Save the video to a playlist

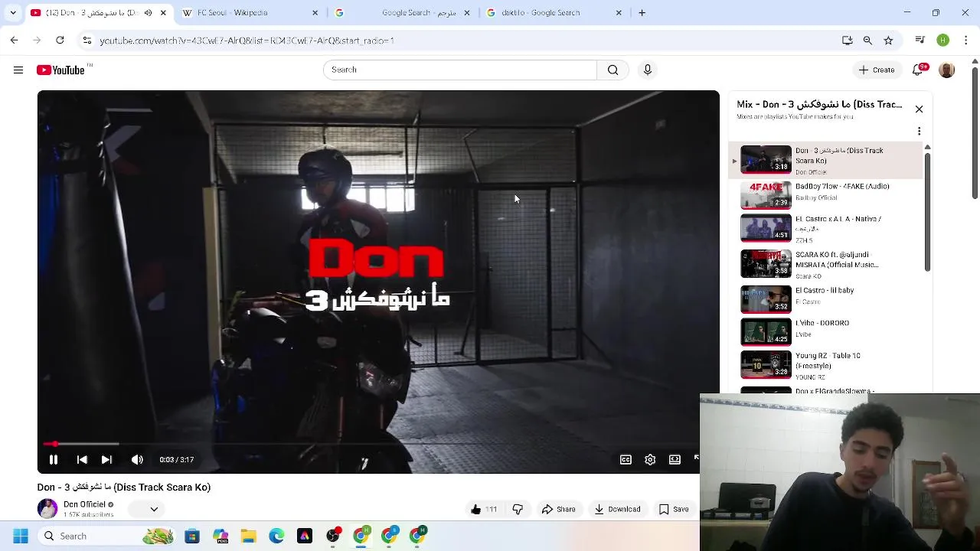(x=674, y=509)
